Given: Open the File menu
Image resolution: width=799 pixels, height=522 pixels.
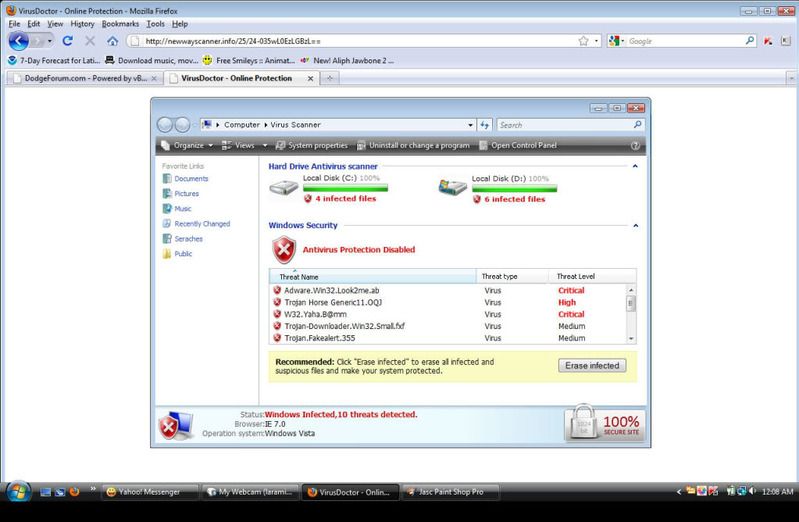Looking at the screenshot, I should tap(14, 23).
